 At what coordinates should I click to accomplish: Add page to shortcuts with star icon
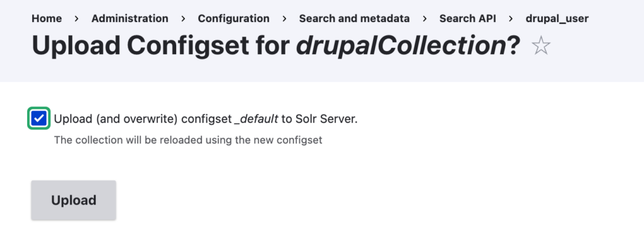pos(540,45)
